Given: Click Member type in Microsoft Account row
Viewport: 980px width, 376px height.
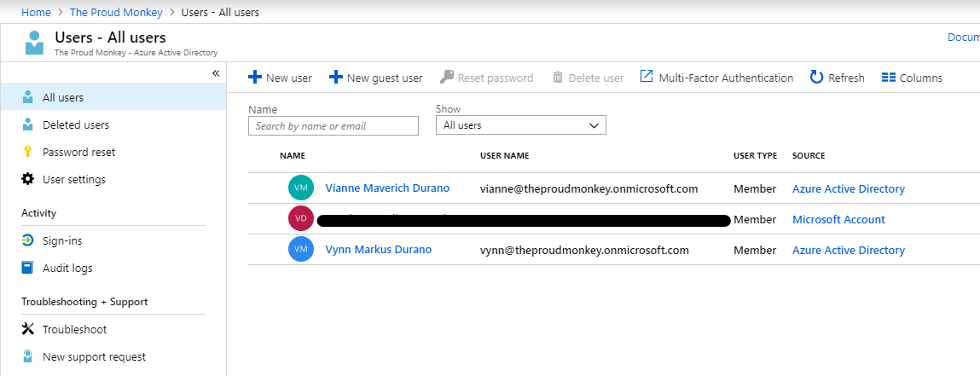Looking at the screenshot, I should (754, 219).
